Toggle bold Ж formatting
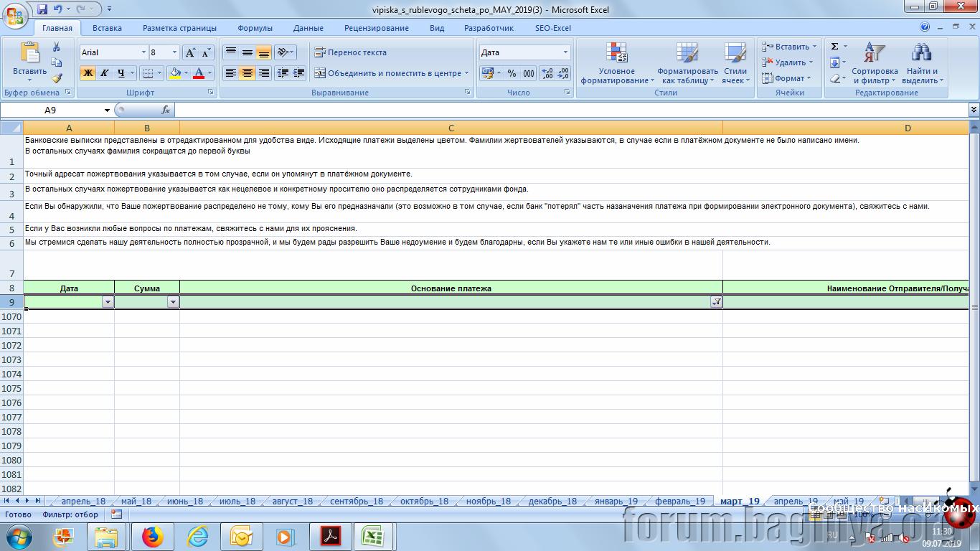980x551 pixels. tap(88, 73)
